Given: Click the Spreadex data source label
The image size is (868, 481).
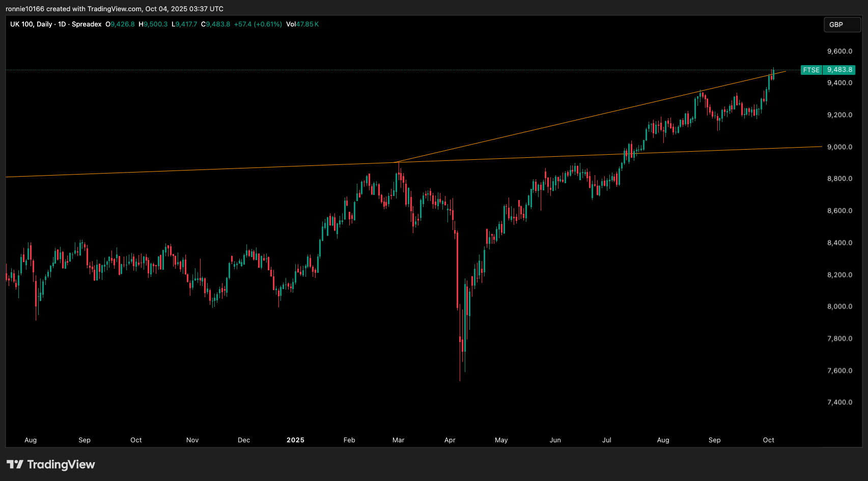Looking at the screenshot, I should point(87,24).
